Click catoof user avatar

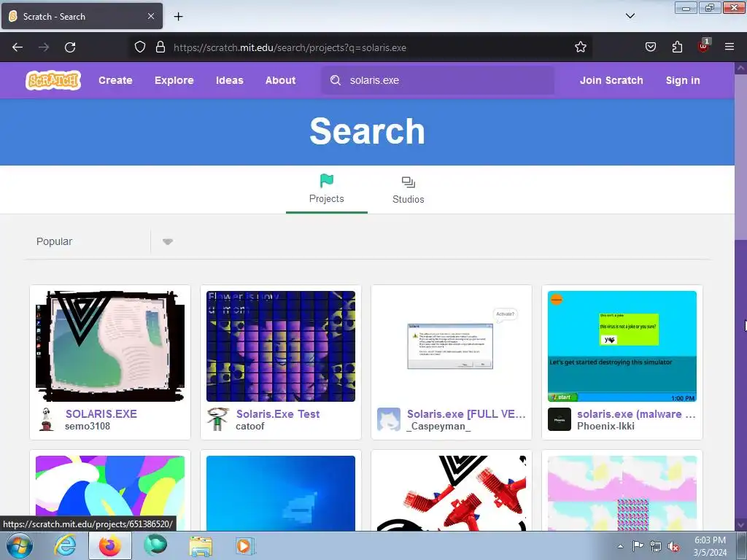click(217, 419)
